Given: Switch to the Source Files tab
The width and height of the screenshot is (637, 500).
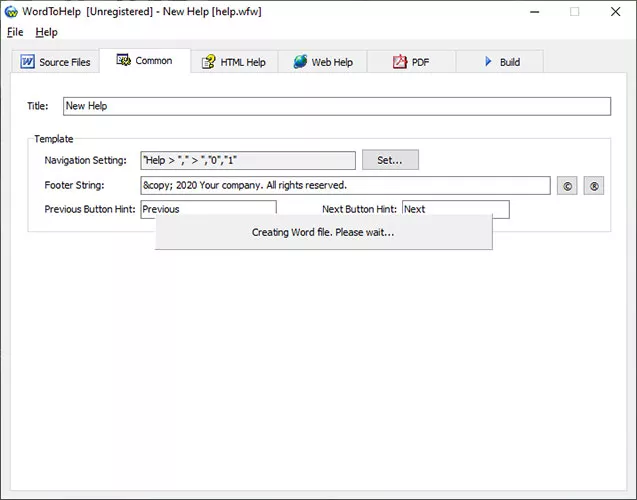Looking at the screenshot, I should (x=55, y=62).
